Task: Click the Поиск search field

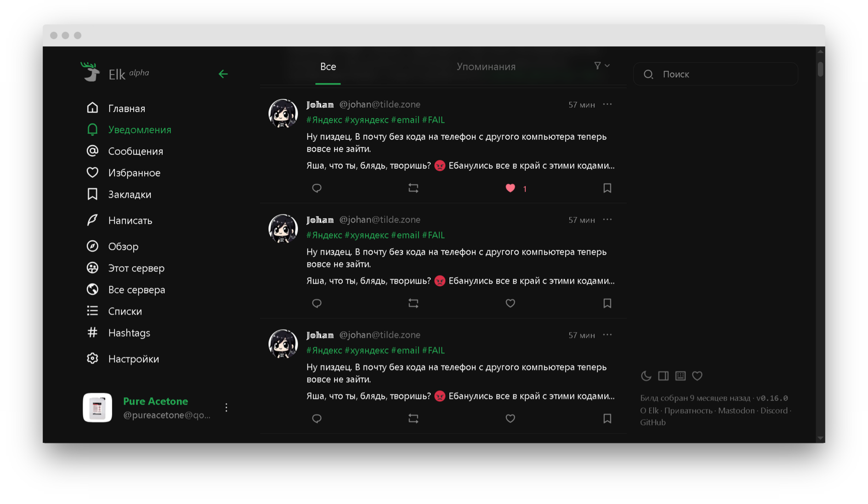Action: pyautogui.click(x=721, y=74)
